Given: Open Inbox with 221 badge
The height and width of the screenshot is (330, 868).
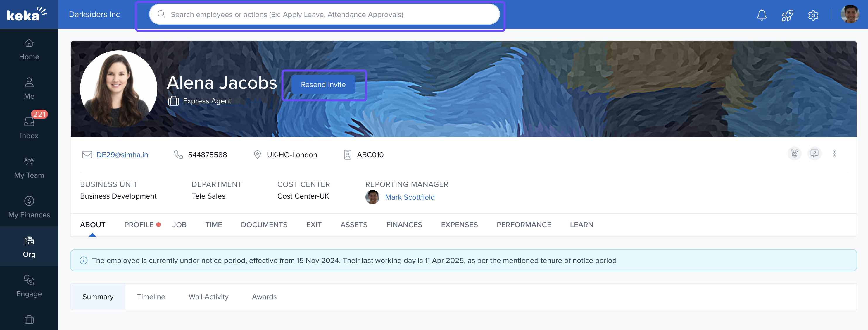Looking at the screenshot, I should 29,128.
